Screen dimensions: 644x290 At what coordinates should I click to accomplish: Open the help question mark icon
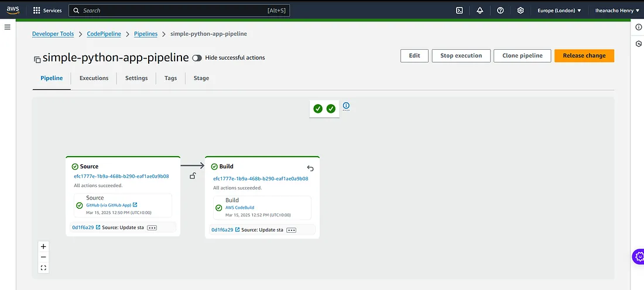[x=500, y=11]
